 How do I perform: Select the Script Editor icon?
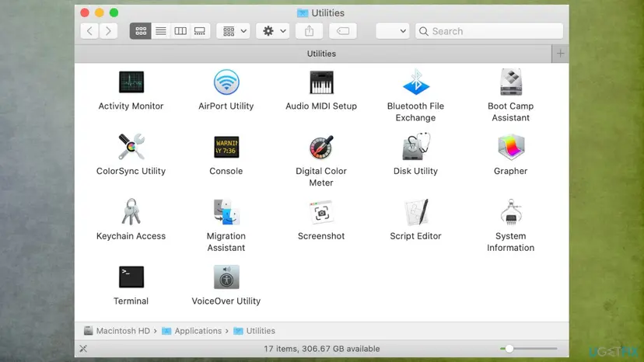pyautogui.click(x=415, y=212)
